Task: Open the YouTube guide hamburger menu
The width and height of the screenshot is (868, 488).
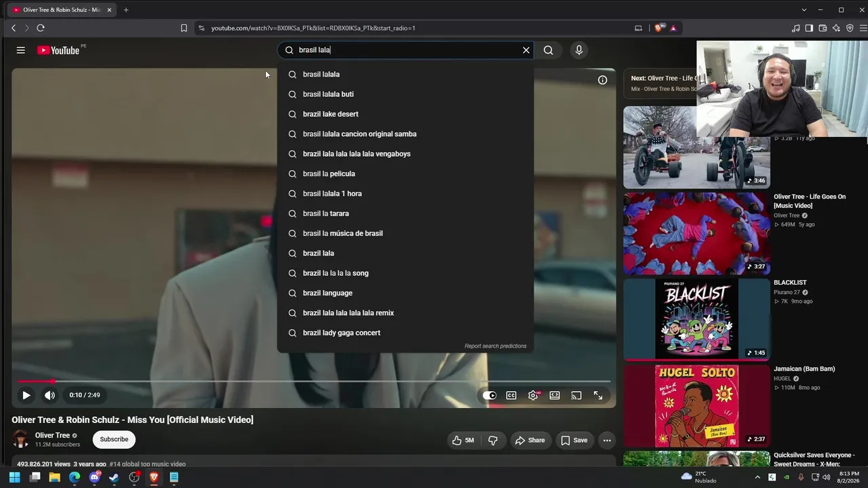Action: (21, 50)
